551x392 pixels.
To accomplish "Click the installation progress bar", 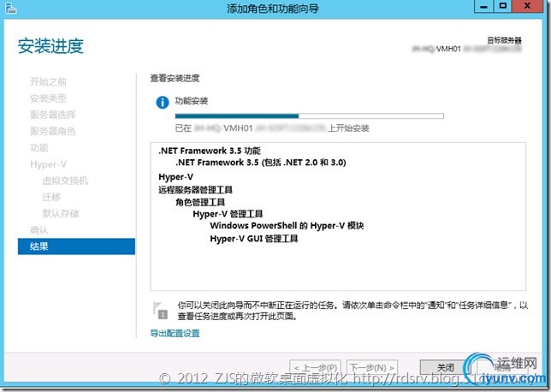I will point(309,116).
